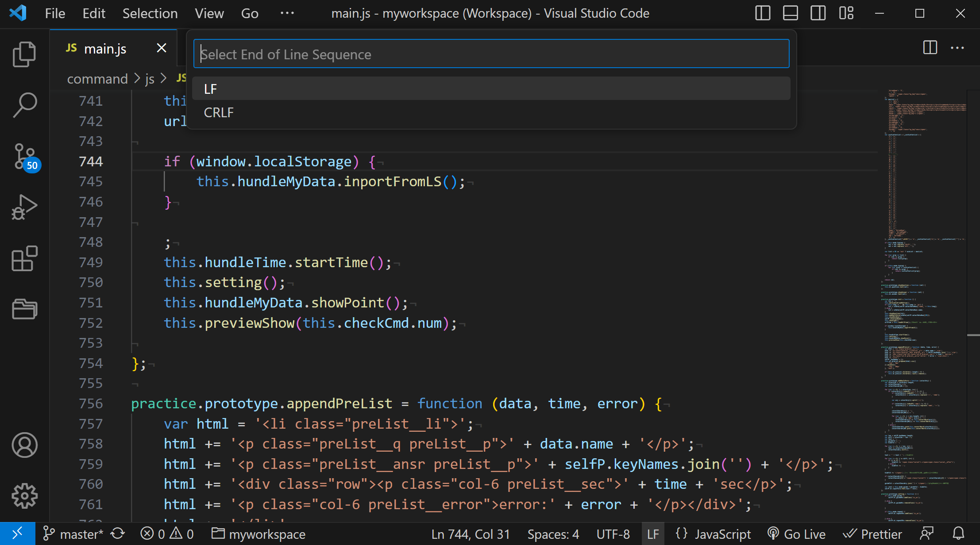This screenshot has width=980, height=545.
Task: Open notifications bell icon
Action: tap(959, 534)
